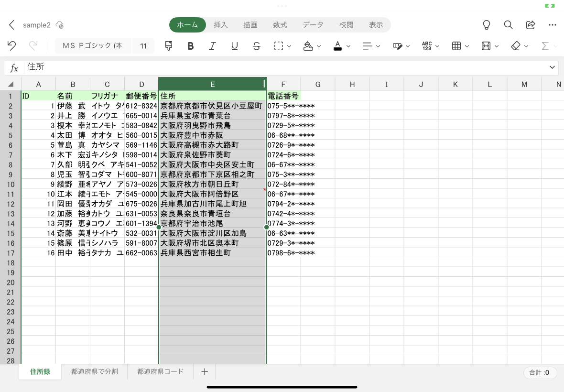This screenshot has width=564, height=392.
Task: Open the AutoSum sigma icon
Action: pos(545,46)
